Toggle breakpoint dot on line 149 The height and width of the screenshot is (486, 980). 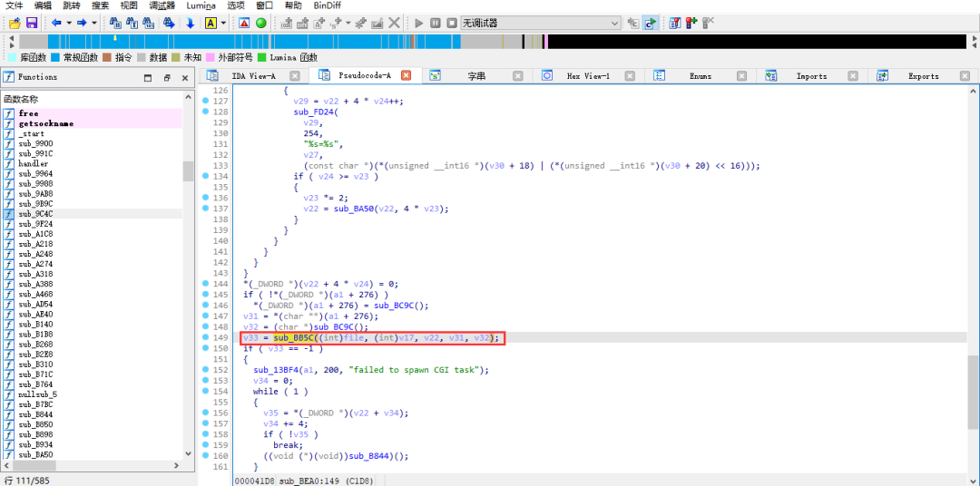click(x=206, y=337)
